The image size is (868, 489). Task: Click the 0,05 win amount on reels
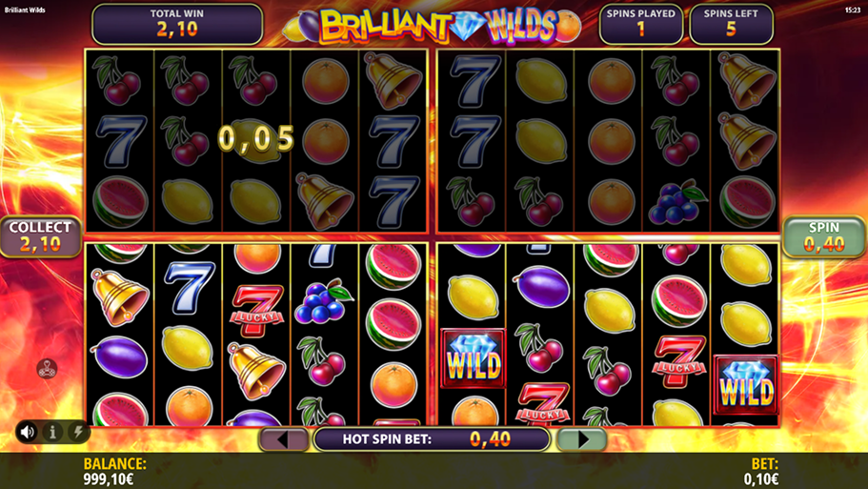pos(255,138)
